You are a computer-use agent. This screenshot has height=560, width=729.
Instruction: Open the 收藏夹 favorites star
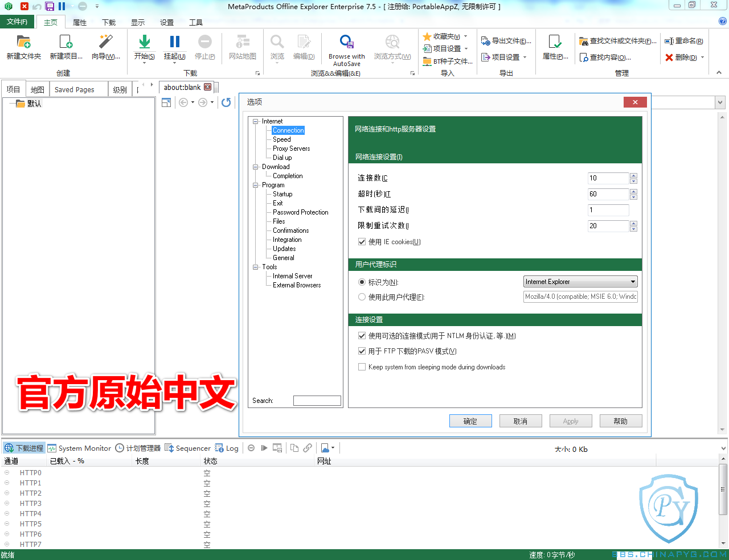pos(427,36)
